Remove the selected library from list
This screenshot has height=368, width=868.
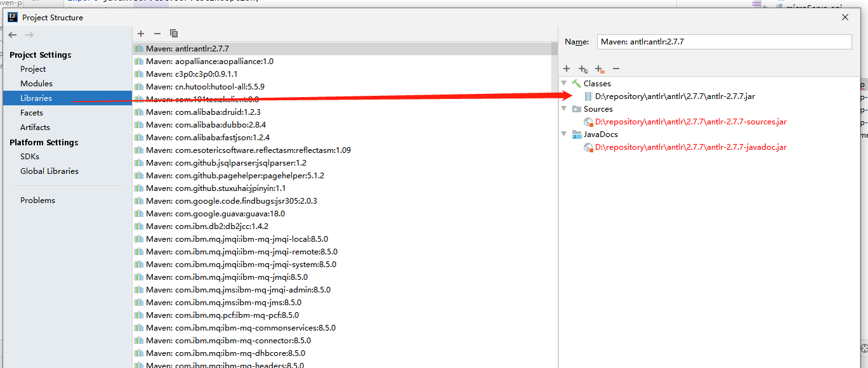157,33
